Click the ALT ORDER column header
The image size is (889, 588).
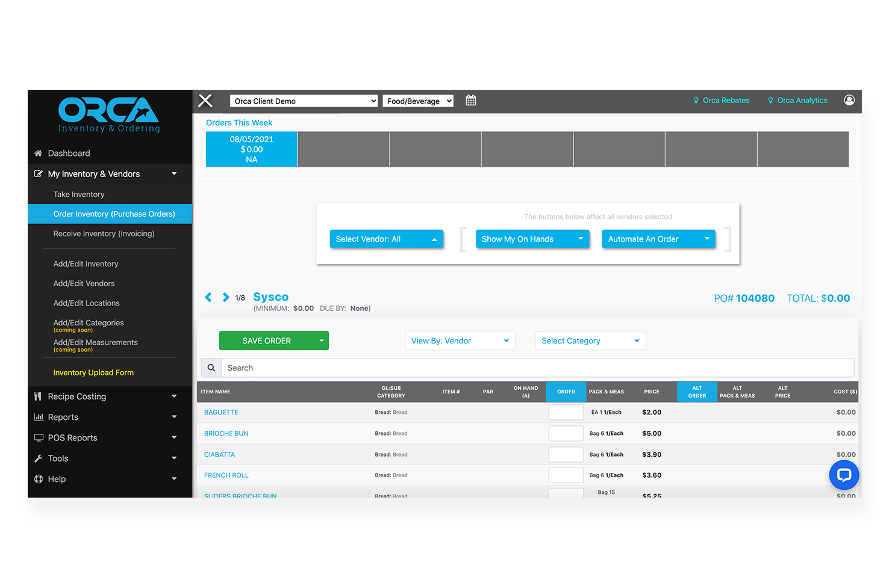click(697, 392)
